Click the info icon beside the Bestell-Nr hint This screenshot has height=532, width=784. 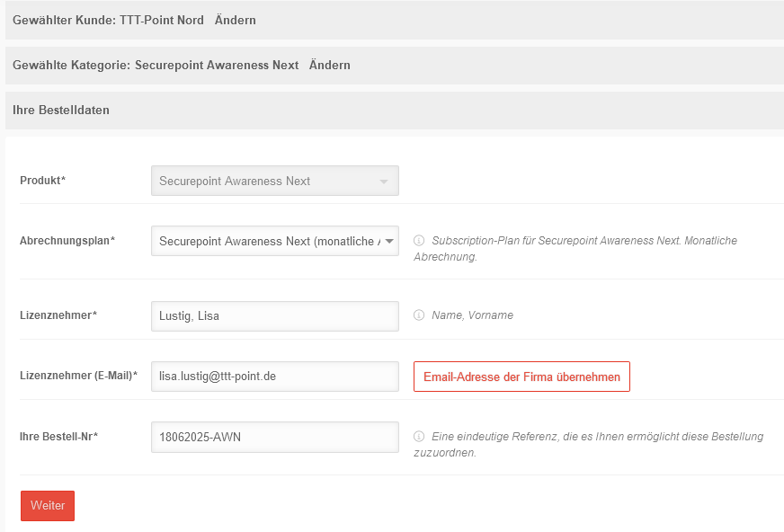(x=419, y=437)
